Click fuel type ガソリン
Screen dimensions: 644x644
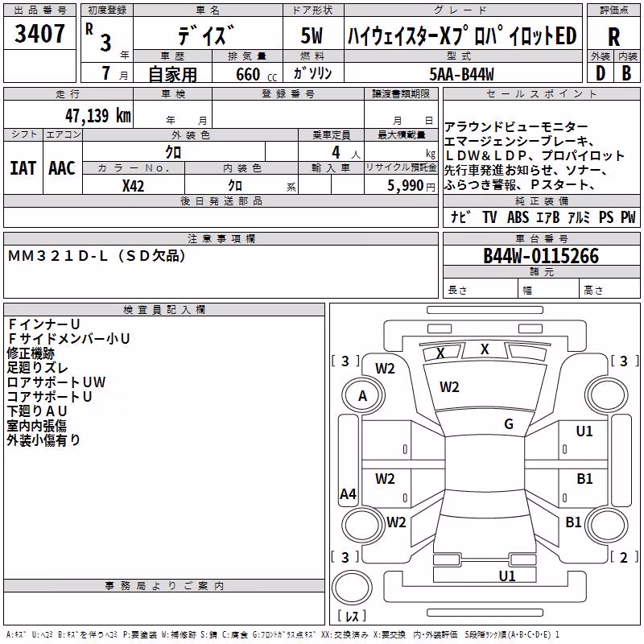point(312,73)
